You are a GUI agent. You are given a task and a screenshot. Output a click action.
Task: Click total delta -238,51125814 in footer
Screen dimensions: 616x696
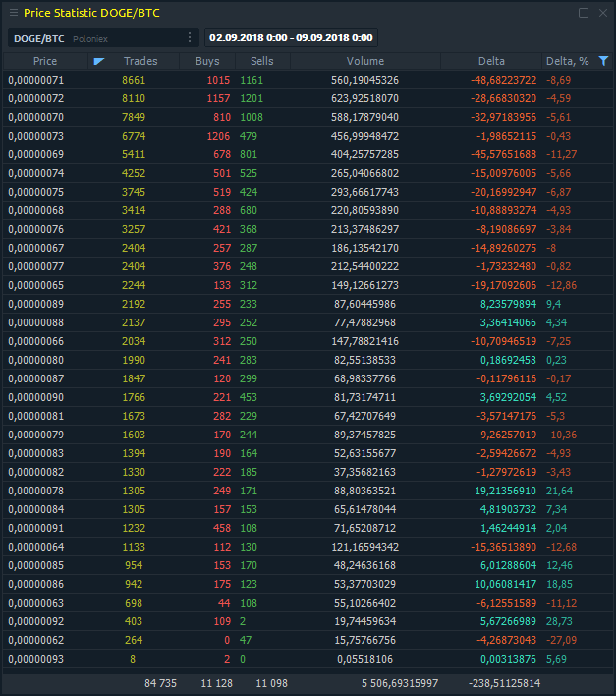tap(504, 683)
